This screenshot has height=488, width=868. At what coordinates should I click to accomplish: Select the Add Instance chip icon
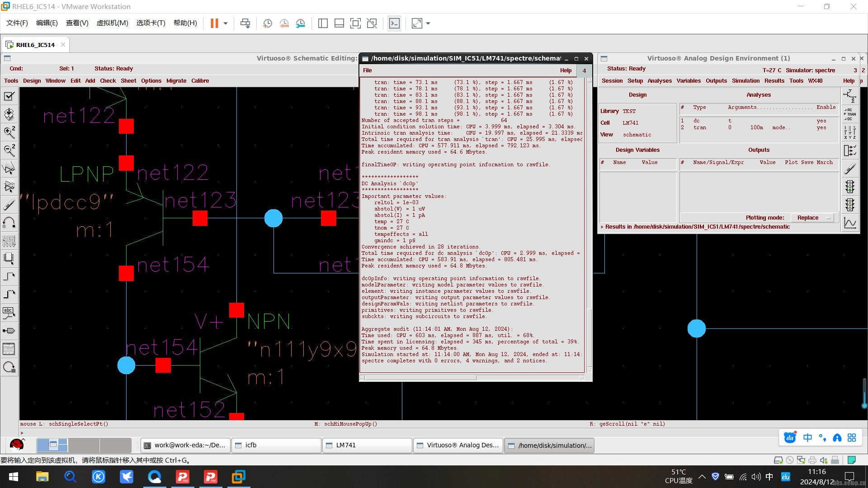(9, 259)
